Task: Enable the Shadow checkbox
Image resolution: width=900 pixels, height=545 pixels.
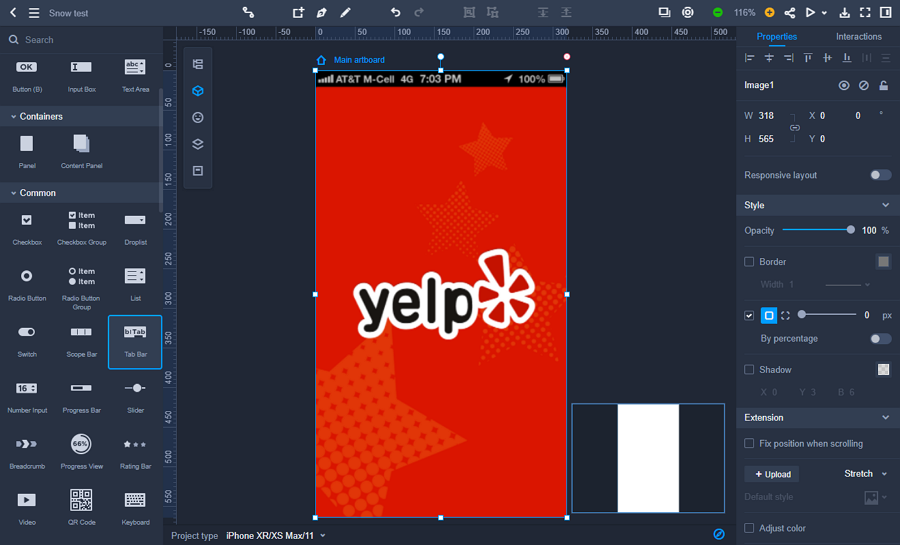Action: (x=749, y=369)
